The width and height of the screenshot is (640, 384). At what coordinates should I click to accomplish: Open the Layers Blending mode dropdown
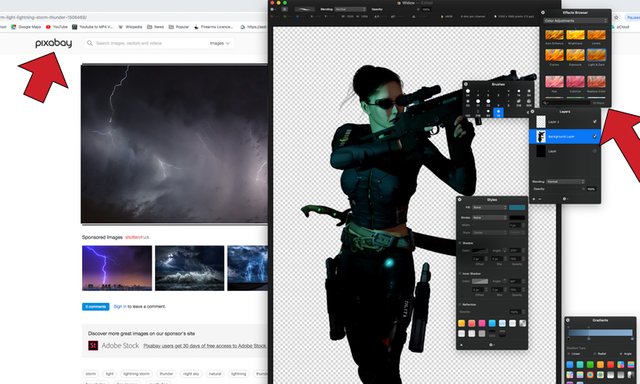click(565, 182)
